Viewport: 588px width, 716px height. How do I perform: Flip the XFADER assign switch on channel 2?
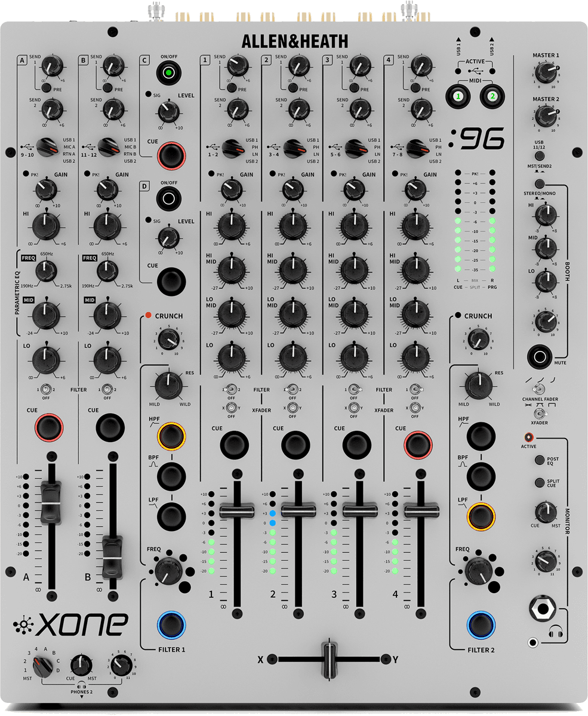(x=293, y=408)
